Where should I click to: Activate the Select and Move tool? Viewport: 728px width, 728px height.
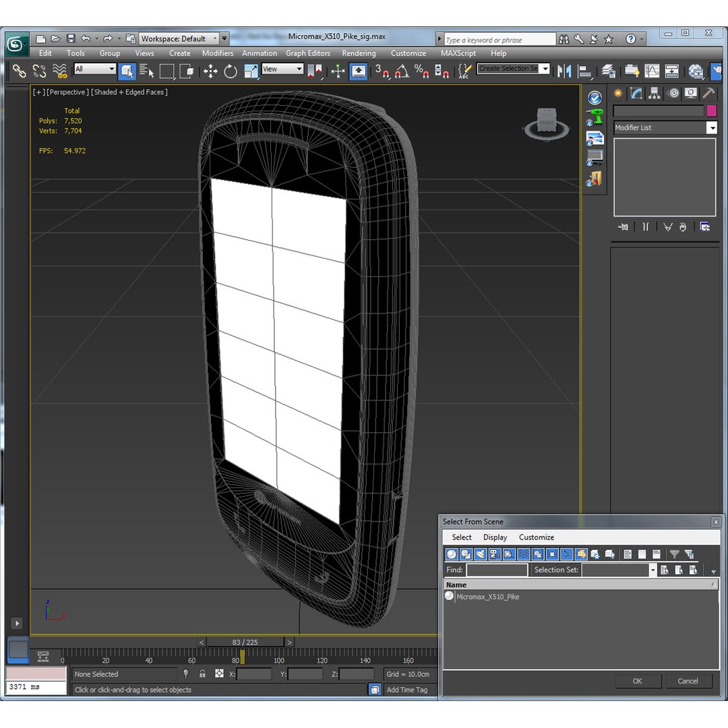click(210, 71)
